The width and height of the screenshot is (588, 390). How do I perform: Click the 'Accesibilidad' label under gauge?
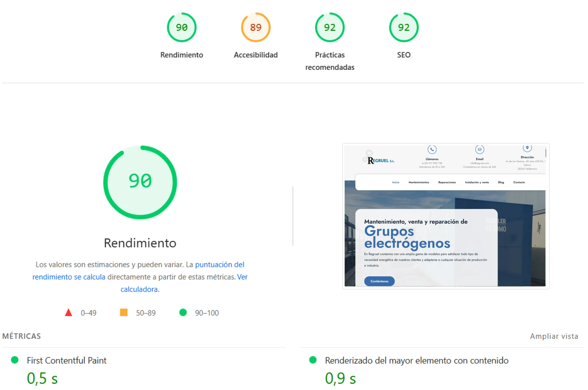[256, 55]
